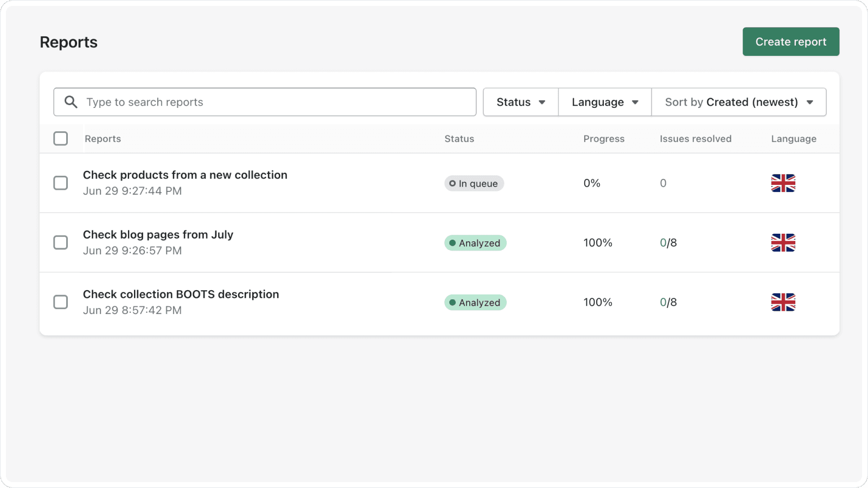Screen dimensions: 868x488
Task: Open Sort by Created (newest) dropdown
Action: (x=738, y=102)
